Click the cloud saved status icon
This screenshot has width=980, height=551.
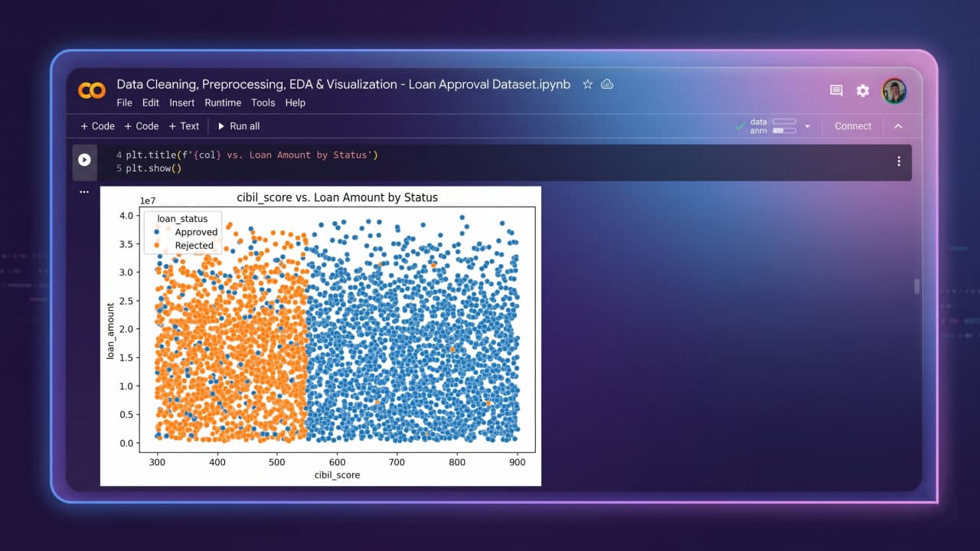pos(607,84)
